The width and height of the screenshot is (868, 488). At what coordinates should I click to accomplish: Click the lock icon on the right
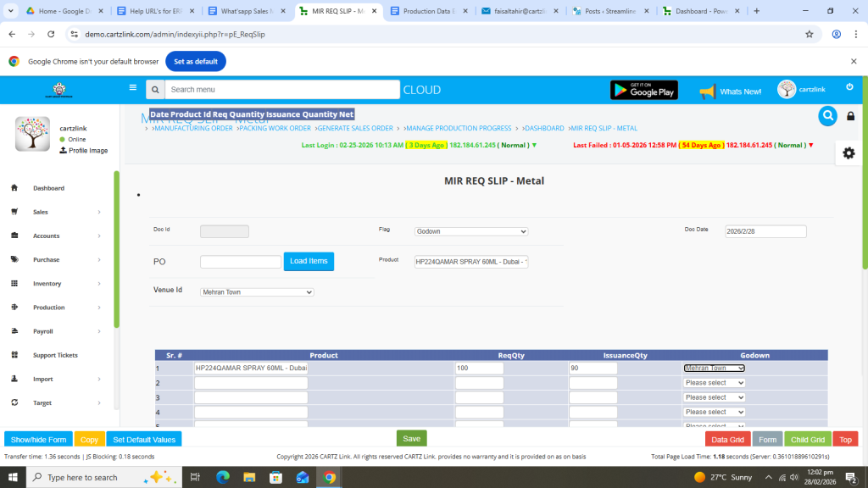point(850,117)
